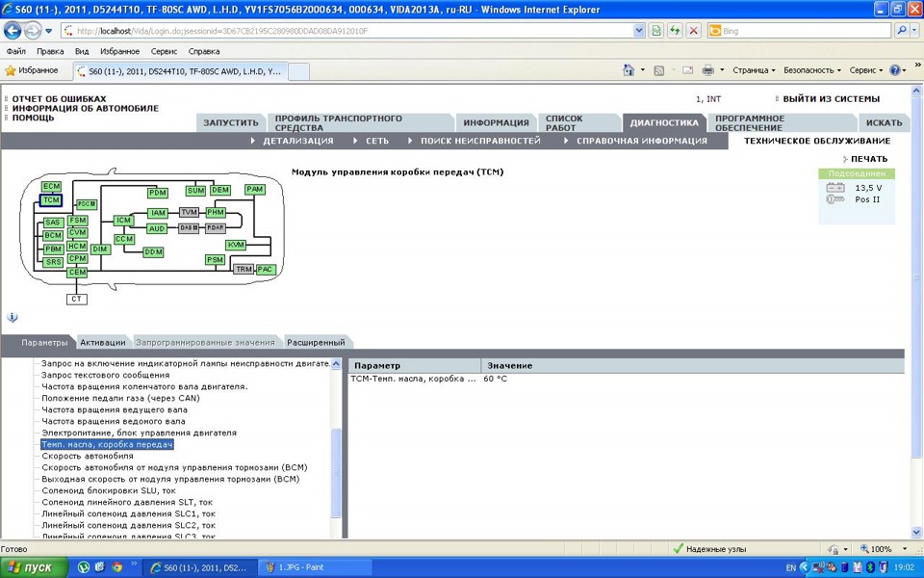Click the PSCM module node
The height and width of the screenshot is (578, 924).
click(x=86, y=204)
